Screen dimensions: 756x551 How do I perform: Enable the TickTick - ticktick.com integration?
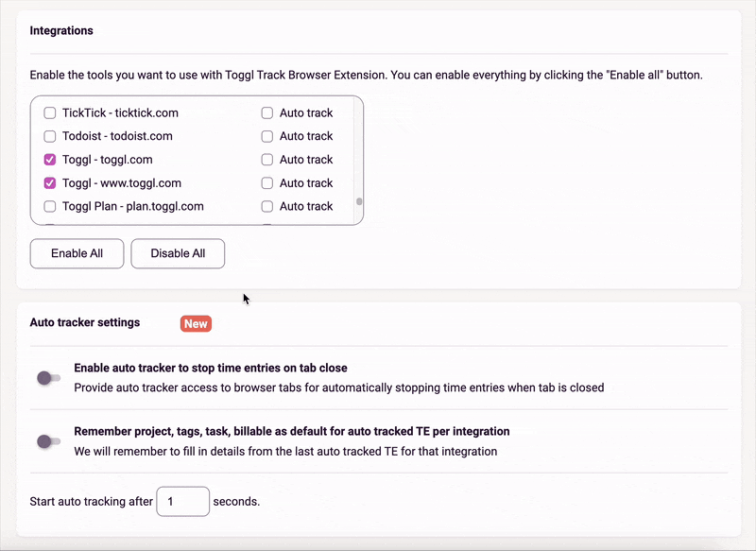click(49, 112)
